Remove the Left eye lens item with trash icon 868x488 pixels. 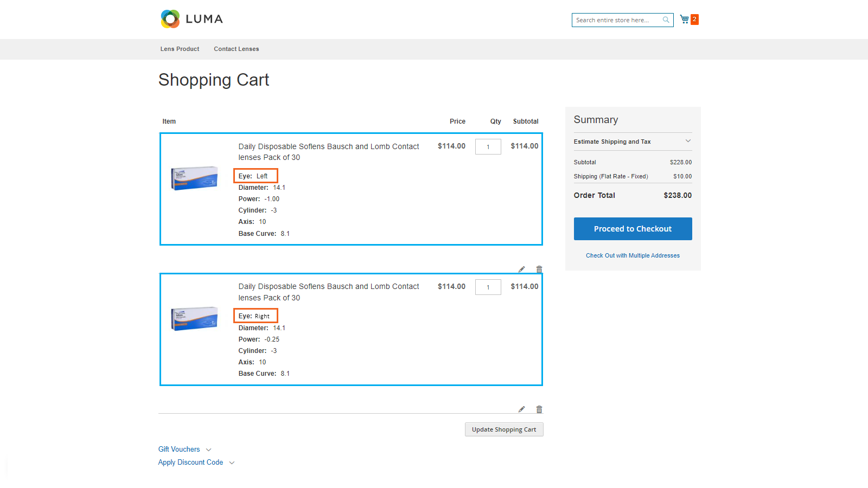tap(539, 269)
